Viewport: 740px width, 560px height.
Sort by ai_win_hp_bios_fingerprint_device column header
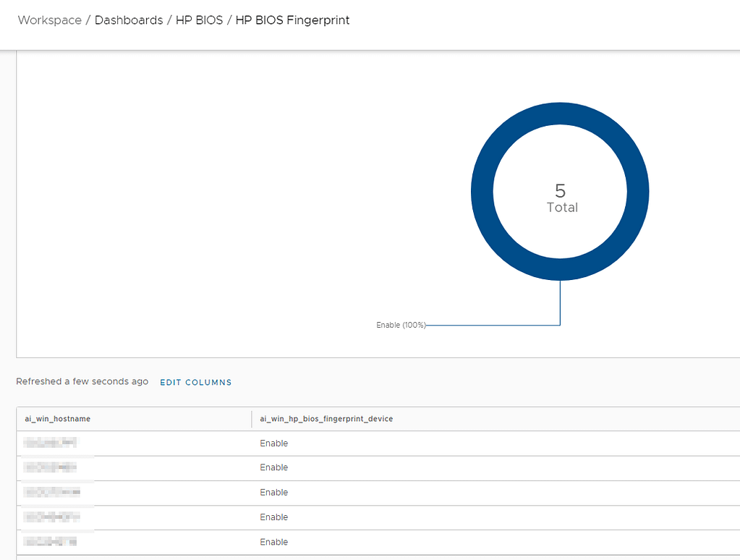click(326, 419)
